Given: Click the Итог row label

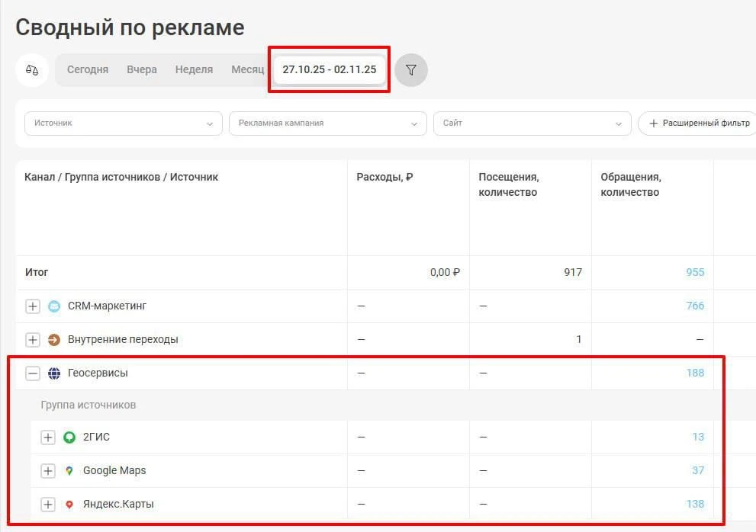Looking at the screenshot, I should point(37,272).
